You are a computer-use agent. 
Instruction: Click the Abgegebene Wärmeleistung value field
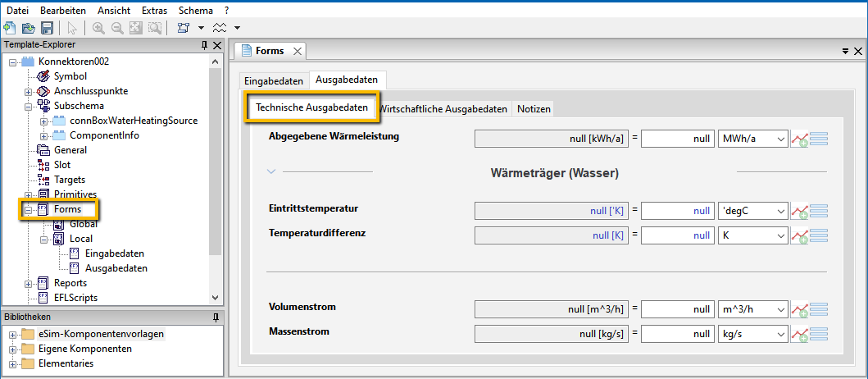click(678, 139)
